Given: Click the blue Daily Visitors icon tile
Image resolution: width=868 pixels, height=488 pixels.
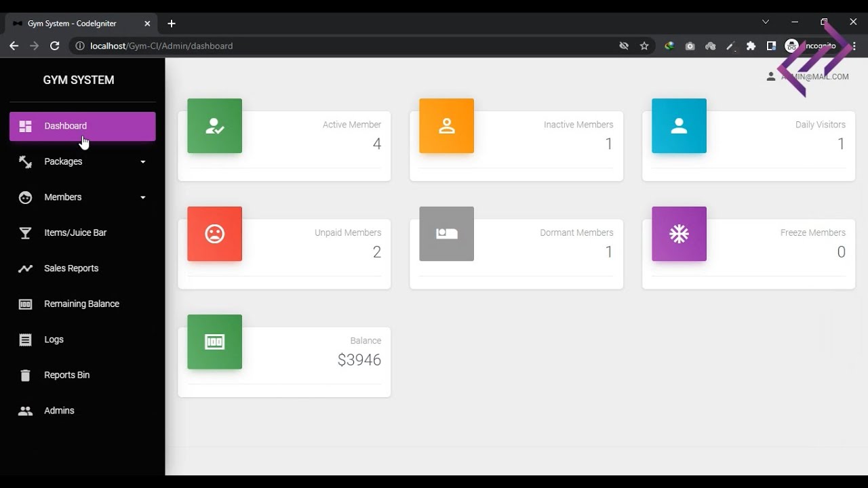Looking at the screenshot, I should click(x=679, y=126).
